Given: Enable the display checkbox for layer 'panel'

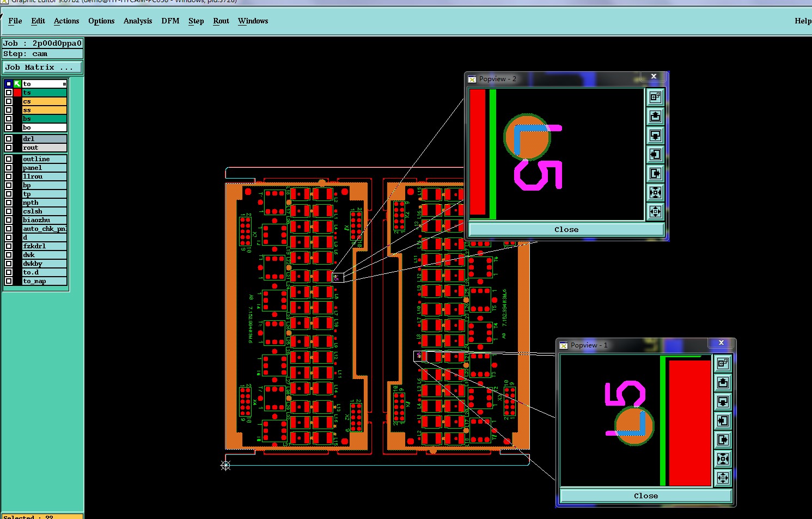Looking at the screenshot, I should click(9, 168).
